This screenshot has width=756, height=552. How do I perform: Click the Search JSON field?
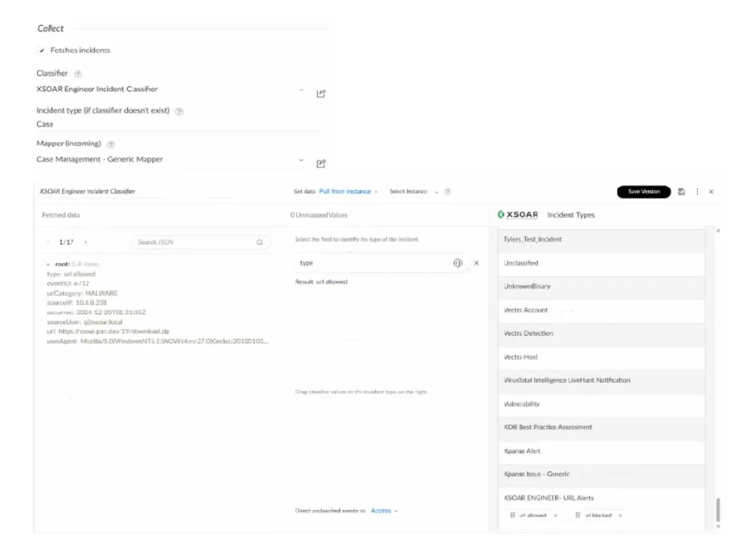[x=200, y=242]
